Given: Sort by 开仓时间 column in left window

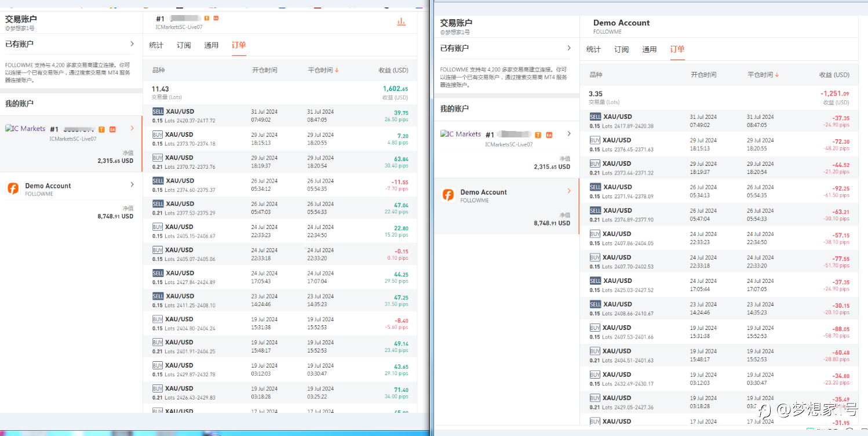Looking at the screenshot, I should tap(264, 70).
